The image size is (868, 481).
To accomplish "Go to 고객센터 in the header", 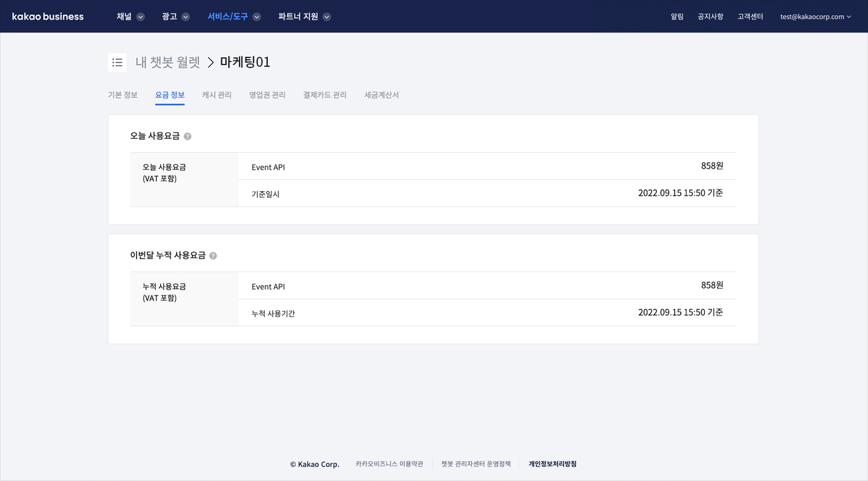I will tap(750, 17).
